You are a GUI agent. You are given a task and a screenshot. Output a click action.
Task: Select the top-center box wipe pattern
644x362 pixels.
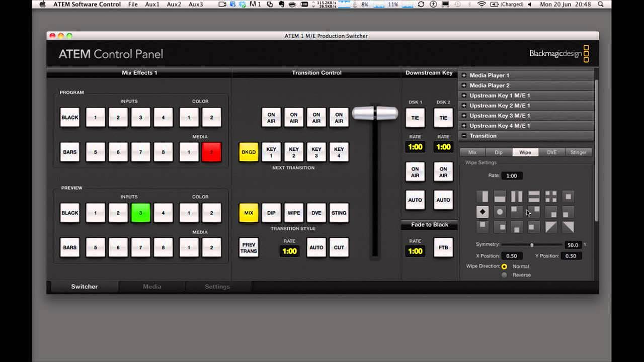(482, 227)
